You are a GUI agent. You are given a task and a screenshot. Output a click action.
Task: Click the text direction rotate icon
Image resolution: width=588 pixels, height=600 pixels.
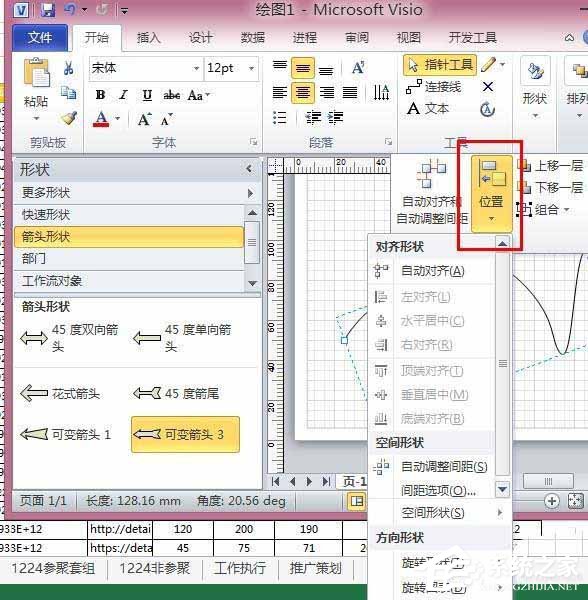pos(381,92)
